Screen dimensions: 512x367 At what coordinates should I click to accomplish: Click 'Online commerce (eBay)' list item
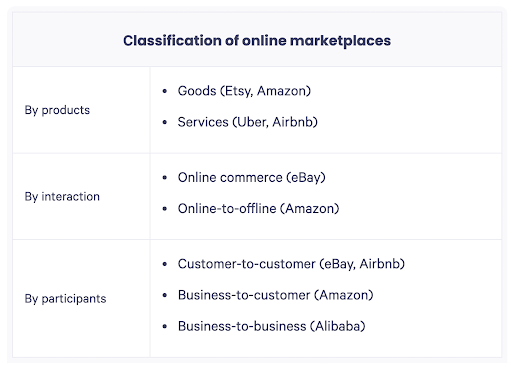pyautogui.click(x=251, y=177)
